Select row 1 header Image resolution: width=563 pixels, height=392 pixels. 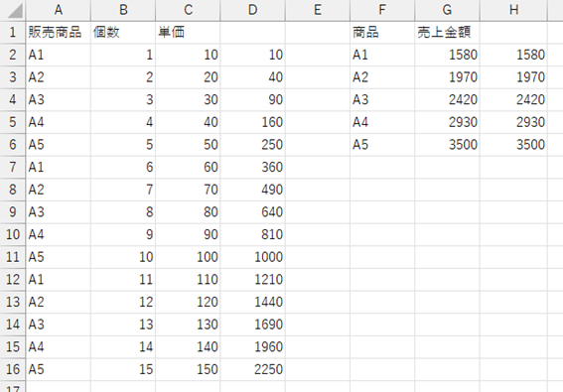click(13, 33)
